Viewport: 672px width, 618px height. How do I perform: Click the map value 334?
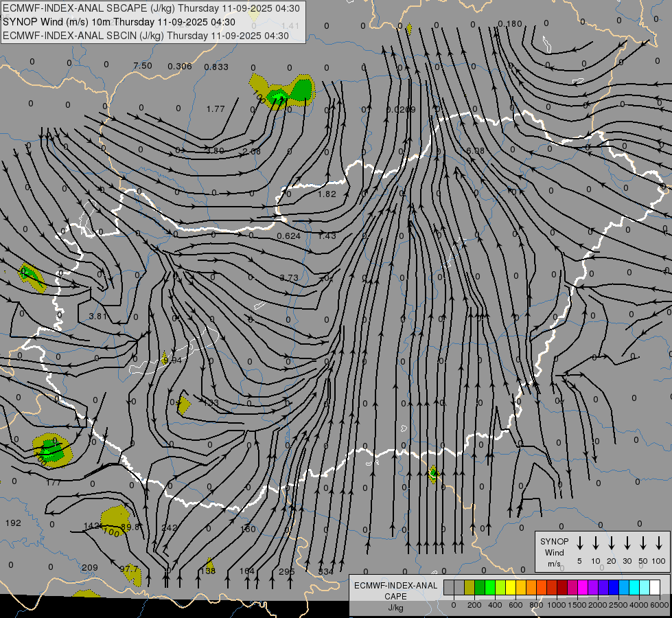[x=326, y=571]
